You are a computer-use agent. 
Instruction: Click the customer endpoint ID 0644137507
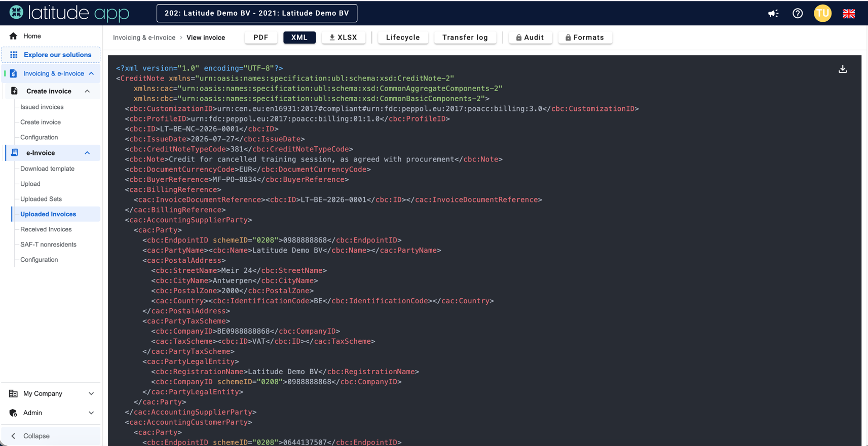pyautogui.click(x=305, y=442)
